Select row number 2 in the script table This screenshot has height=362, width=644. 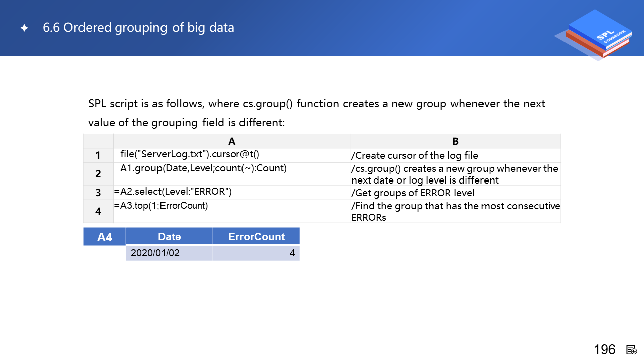98,174
